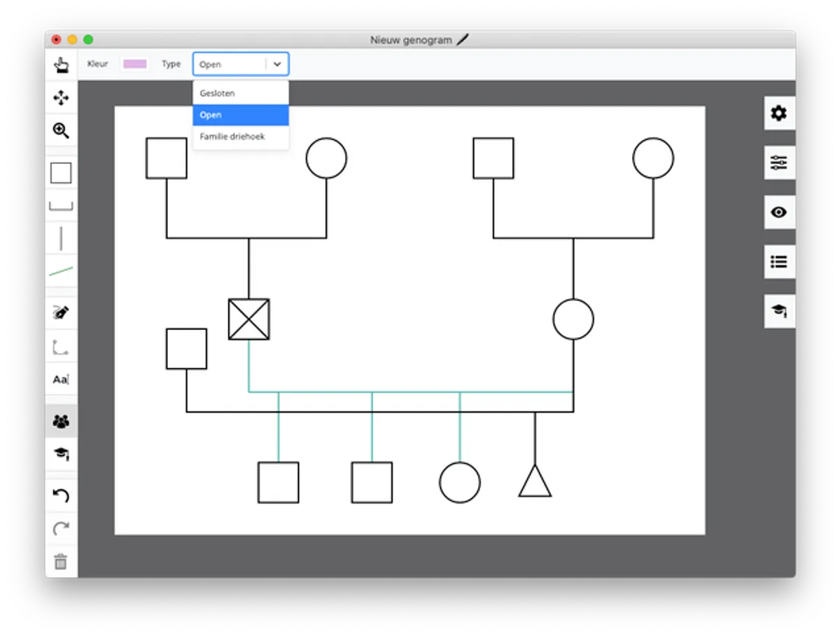Image resolution: width=840 pixels, height=636 pixels.
Task: Select the Aa text tool
Action: [61, 379]
